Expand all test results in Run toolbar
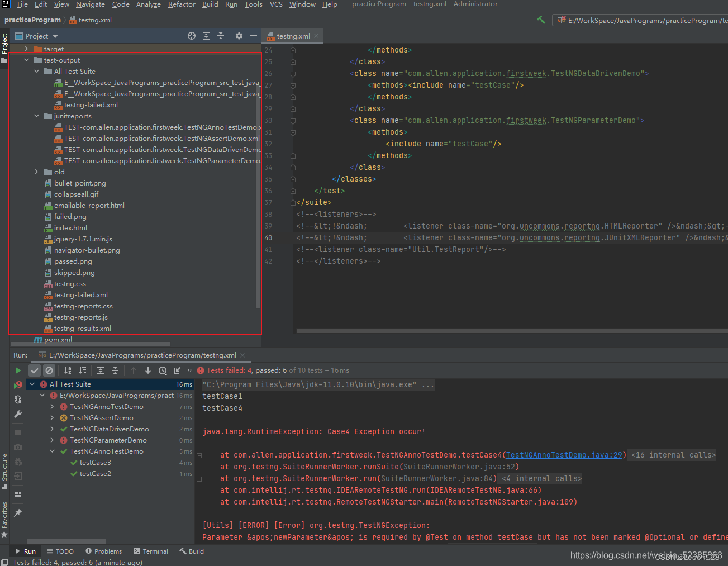 pyautogui.click(x=101, y=370)
